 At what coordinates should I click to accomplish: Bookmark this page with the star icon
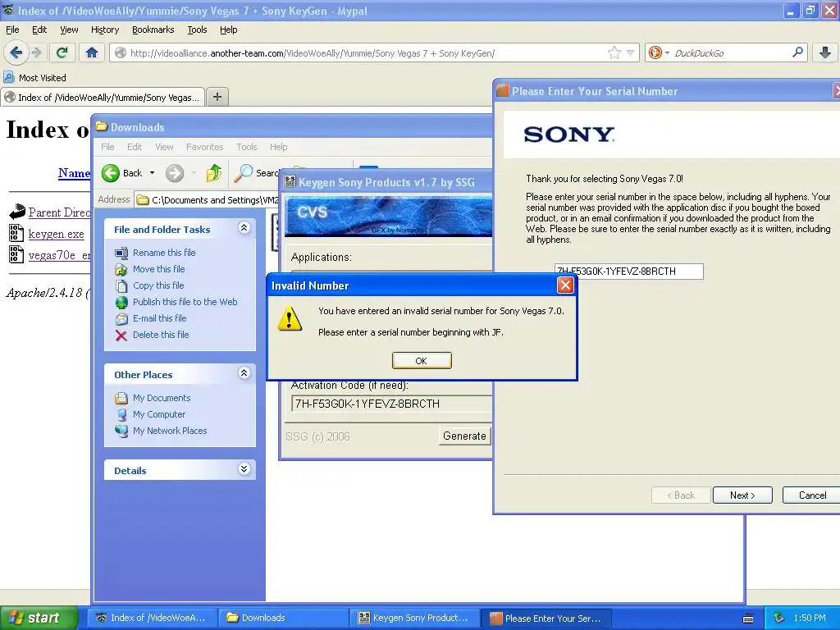pos(614,52)
